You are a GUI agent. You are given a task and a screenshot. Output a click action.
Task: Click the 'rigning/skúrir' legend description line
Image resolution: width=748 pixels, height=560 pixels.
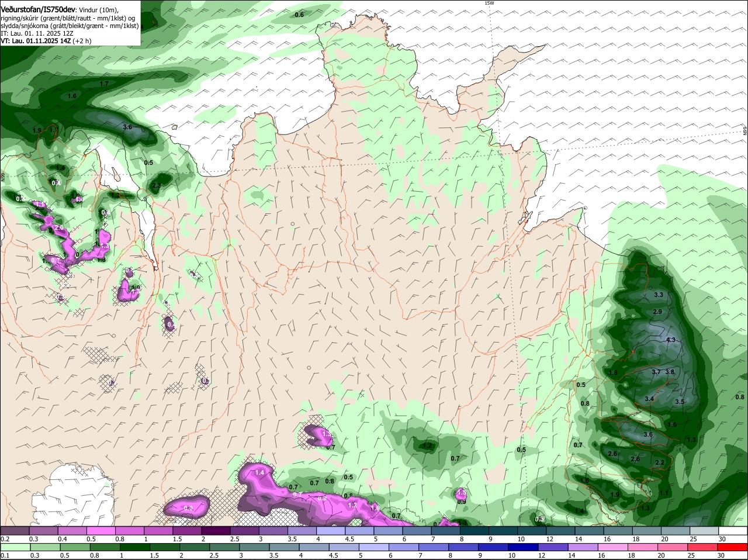[x=68, y=18]
